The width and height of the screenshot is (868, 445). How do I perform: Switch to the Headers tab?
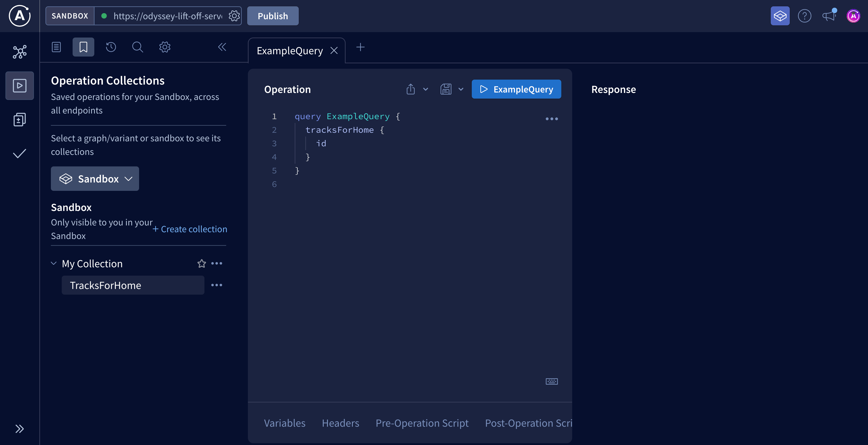pyautogui.click(x=340, y=423)
